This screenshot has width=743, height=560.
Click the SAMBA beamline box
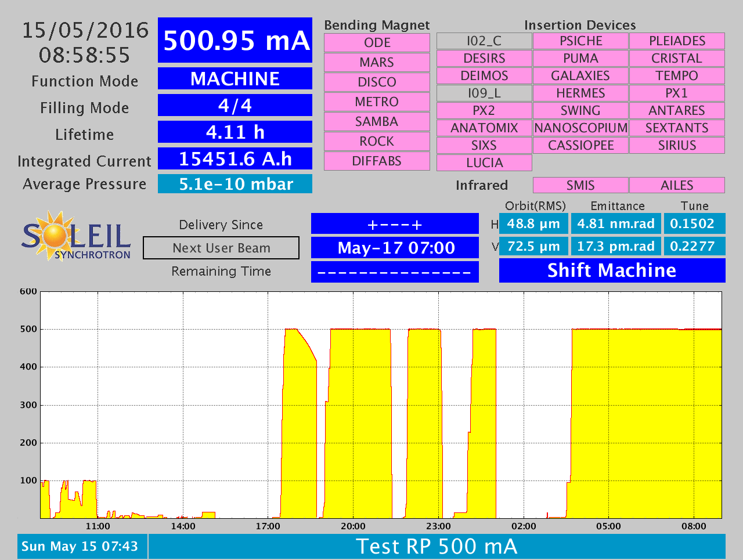coord(377,121)
